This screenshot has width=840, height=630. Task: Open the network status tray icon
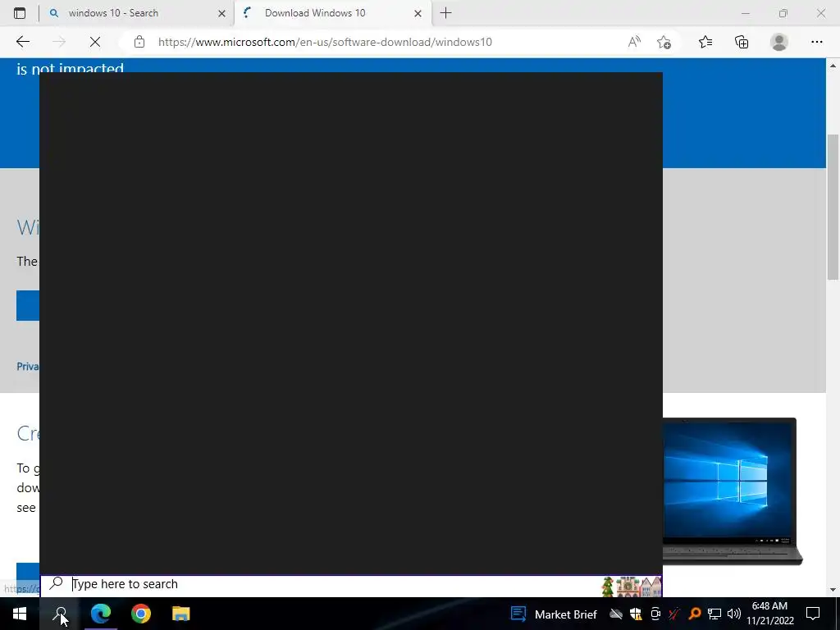coord(714,614)
